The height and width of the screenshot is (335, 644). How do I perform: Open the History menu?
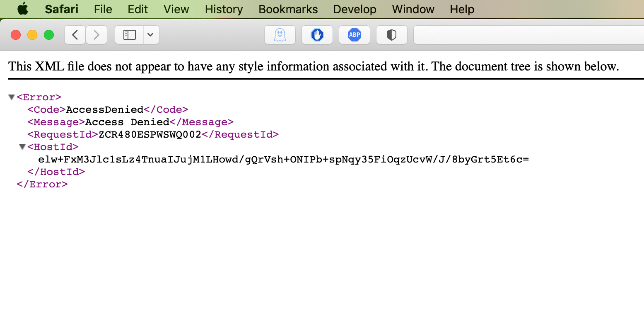tap(224, 9)
